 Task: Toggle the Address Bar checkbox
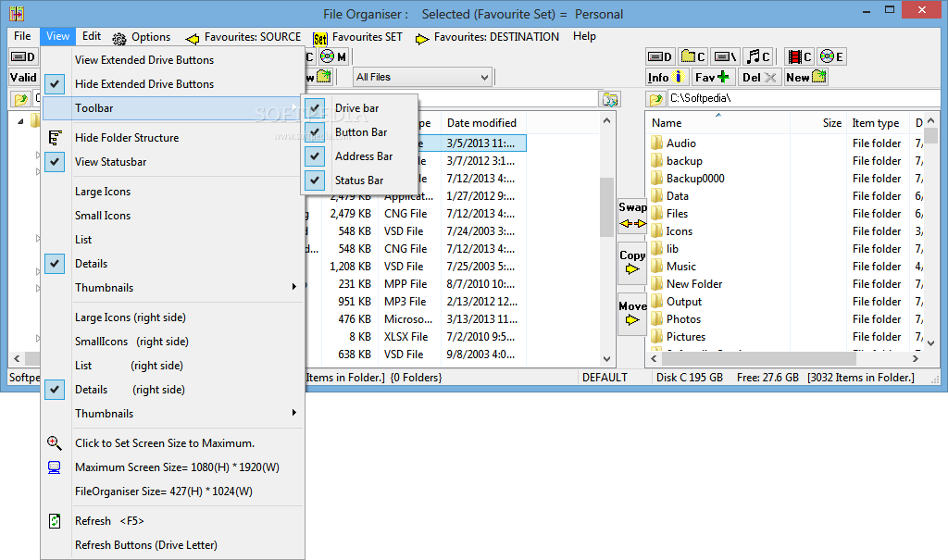click(x=315, y=156)
